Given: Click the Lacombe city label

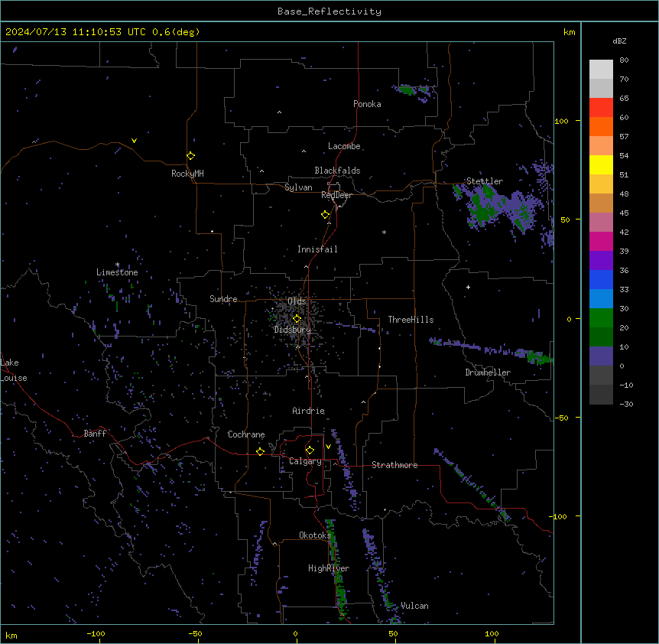Looking at the screenshot, I should coord(344,146).
